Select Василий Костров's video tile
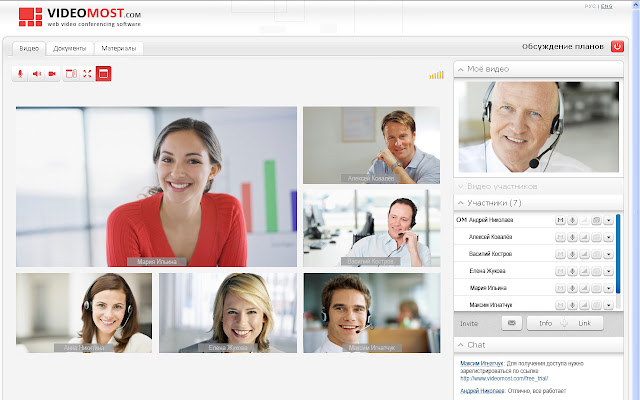This screenshot has width=640, height=400. point(371,228)
